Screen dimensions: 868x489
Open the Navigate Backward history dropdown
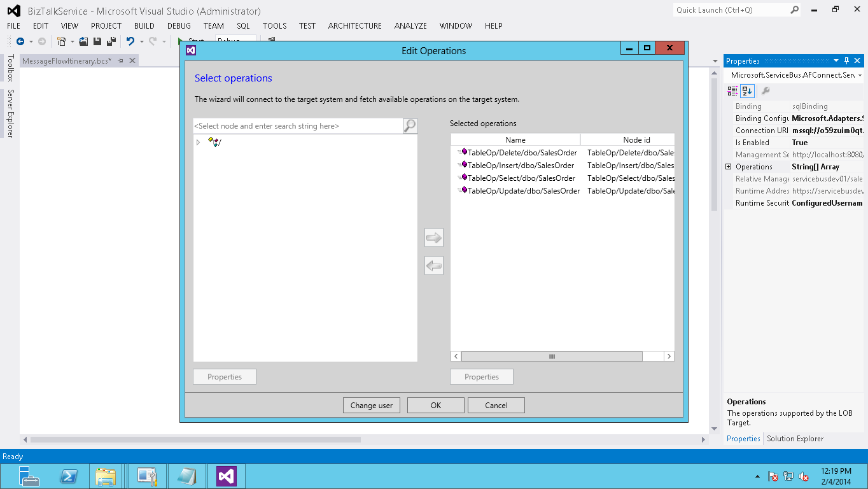[31, 41]
